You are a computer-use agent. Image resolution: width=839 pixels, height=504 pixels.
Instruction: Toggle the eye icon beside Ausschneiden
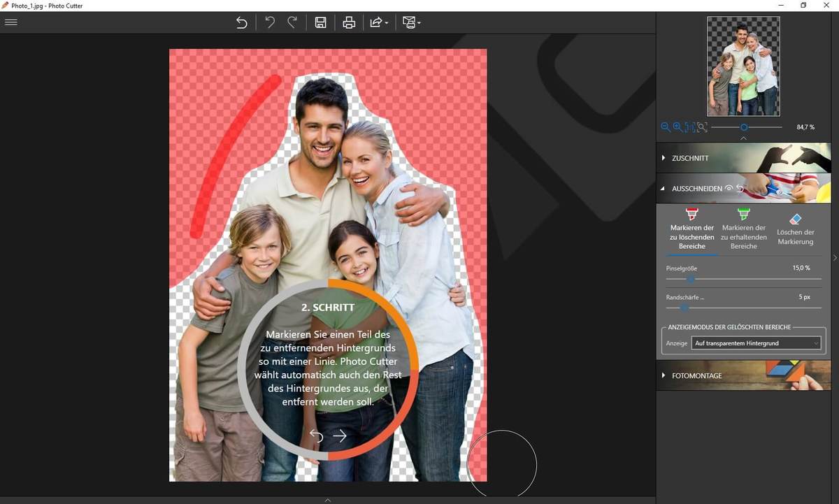pos(729,189)
